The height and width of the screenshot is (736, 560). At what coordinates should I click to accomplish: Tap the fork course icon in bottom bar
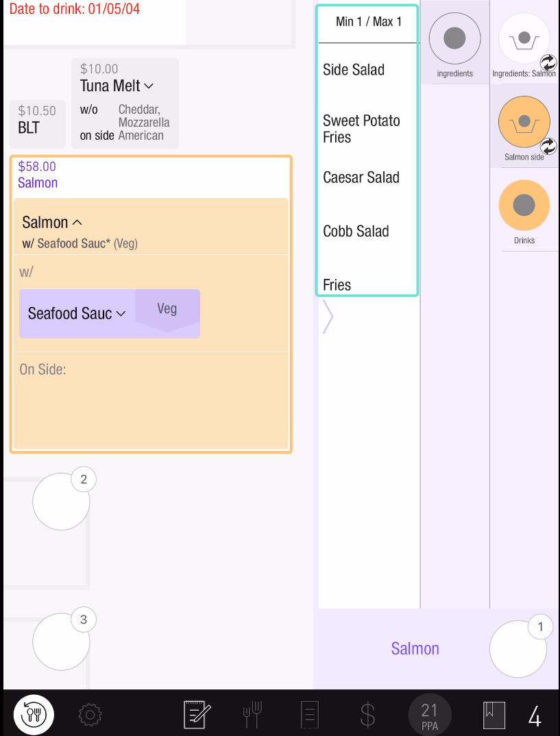click(252, 715)
